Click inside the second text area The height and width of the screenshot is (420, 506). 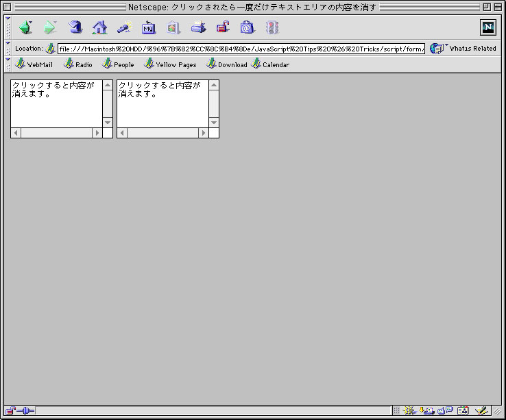(162, 103)
